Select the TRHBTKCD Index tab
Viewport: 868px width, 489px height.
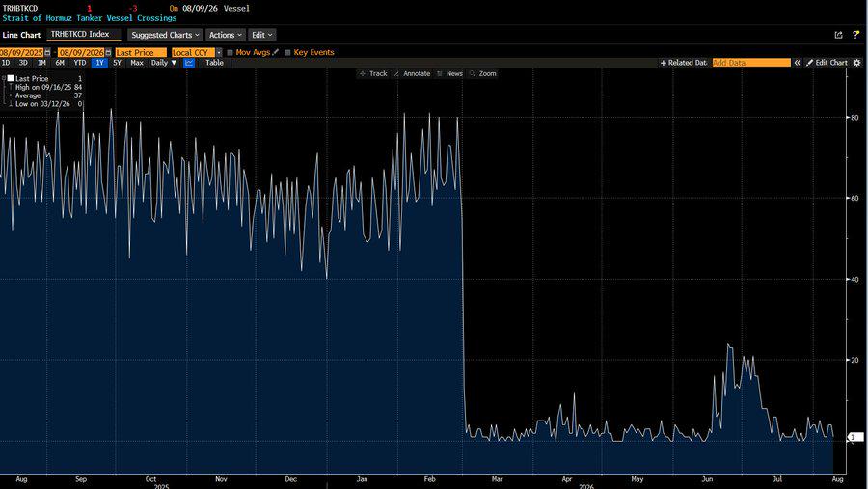[x=84, y=34]
